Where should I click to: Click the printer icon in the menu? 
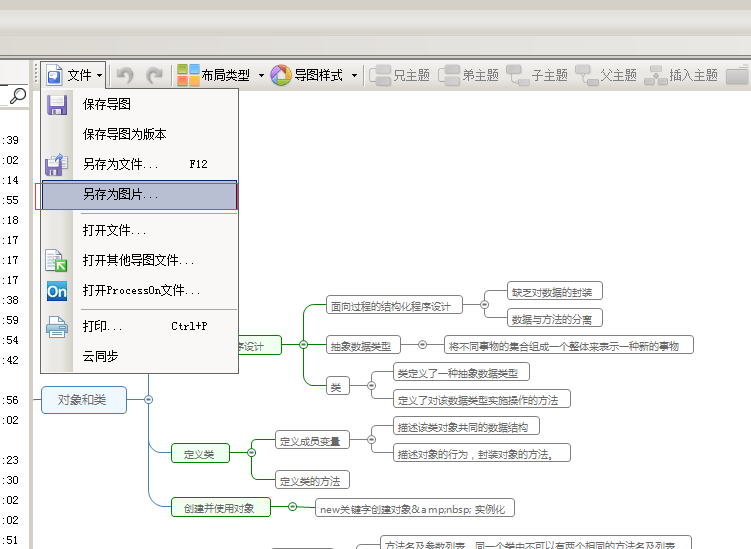point(57,326)
